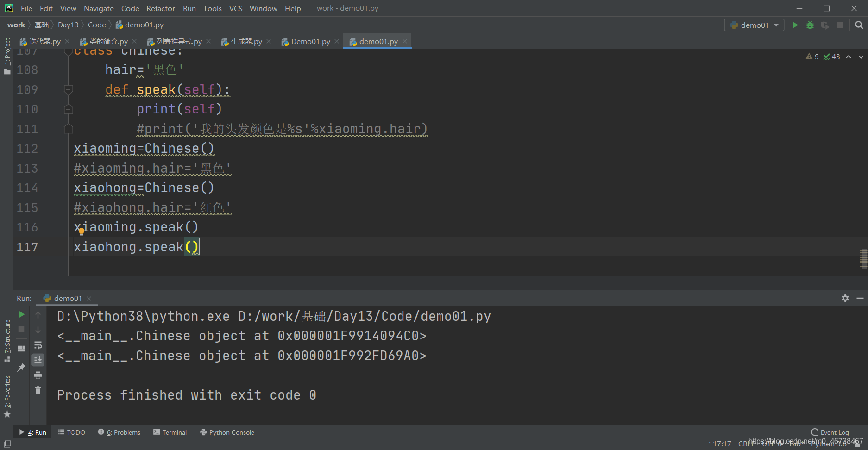This screenshot has height=450, width=868.
Task: Click fold marker on line 110
Action: tap(69, 109)
